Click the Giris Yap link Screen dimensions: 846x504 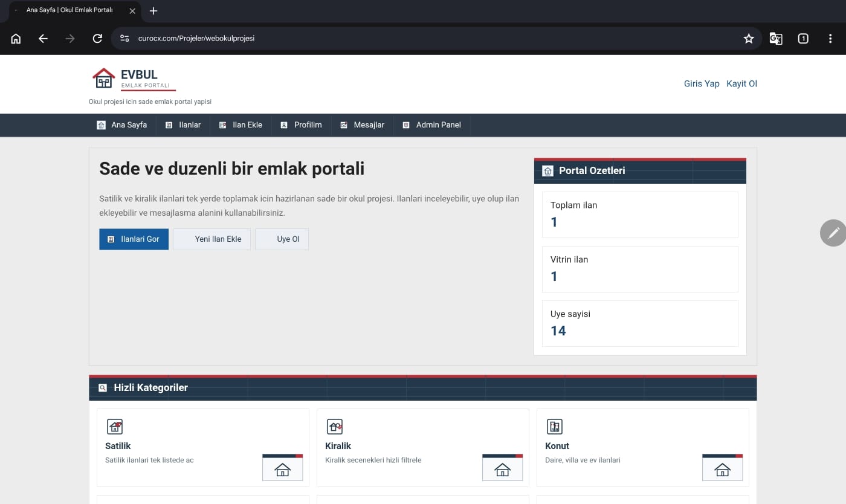coord(702,84)
